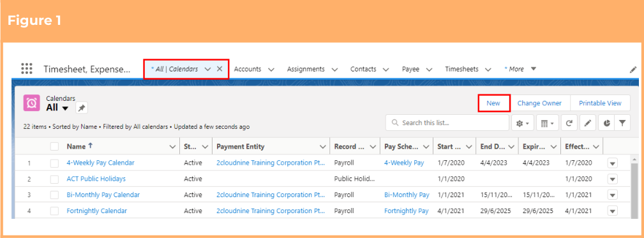
Task: Toggle the select-all rows checkbox
Action: (x=55, y=147)
